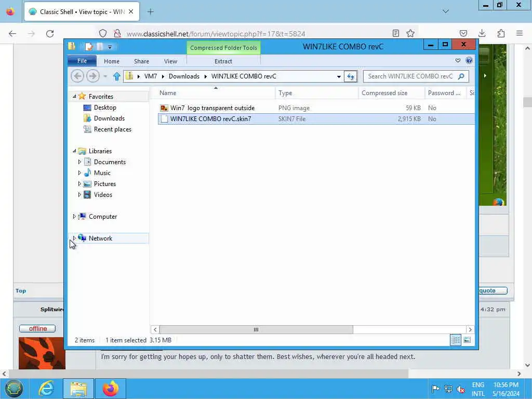The width and height of the screenshot is (532, 399).
Task: Switch to Large icons view in status bar
Action: (x=467, y=340)
